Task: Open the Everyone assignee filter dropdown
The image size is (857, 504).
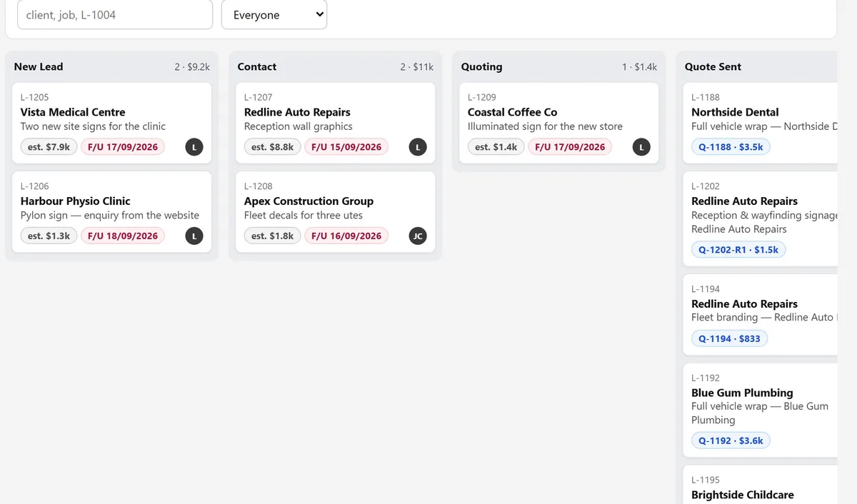Action: [x=274, y=15]
